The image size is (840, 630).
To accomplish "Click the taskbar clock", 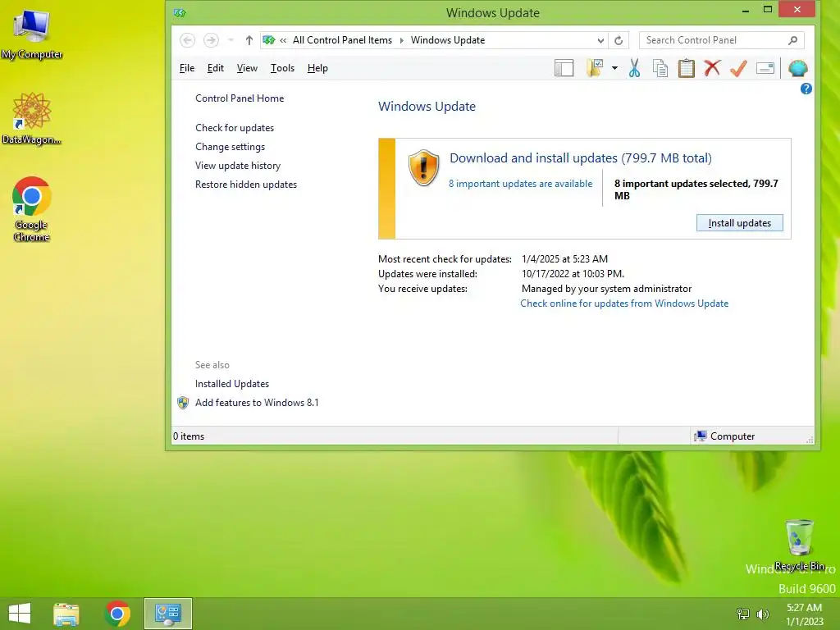I will click(804, 614).
